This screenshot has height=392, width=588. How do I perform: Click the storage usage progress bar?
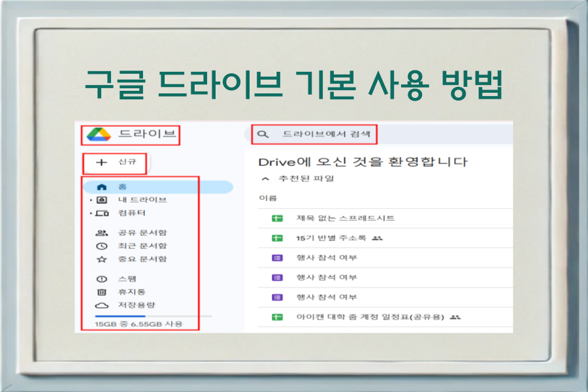pos(154,316)
